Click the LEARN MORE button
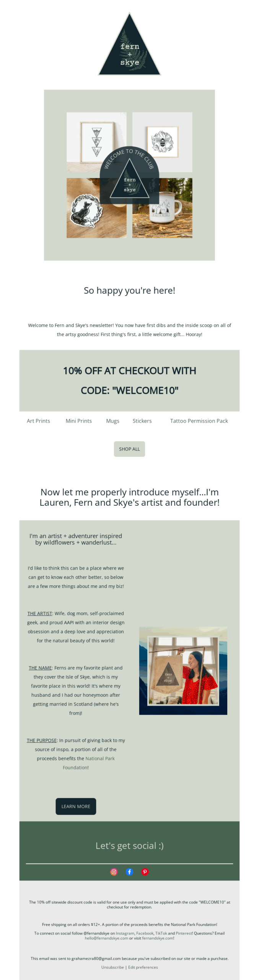The width and height of the screenshot is (259, 980). tap(76, 806)
